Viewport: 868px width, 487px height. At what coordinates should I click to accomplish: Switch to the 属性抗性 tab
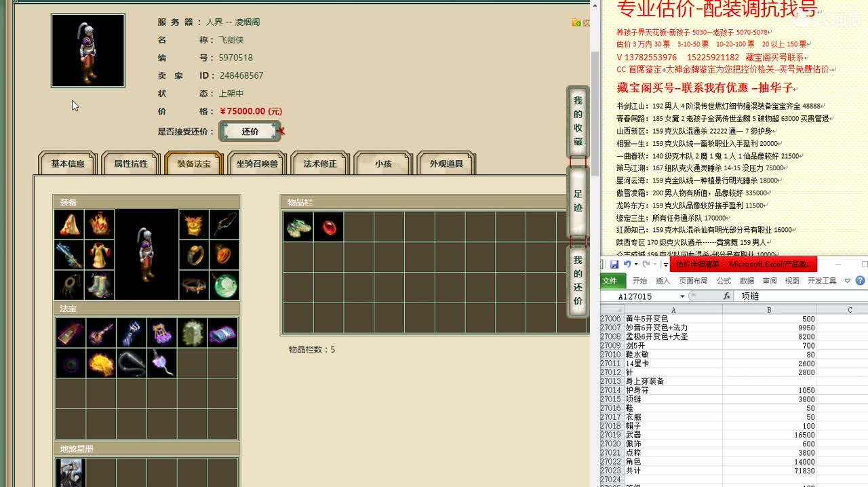click(131, 163)
